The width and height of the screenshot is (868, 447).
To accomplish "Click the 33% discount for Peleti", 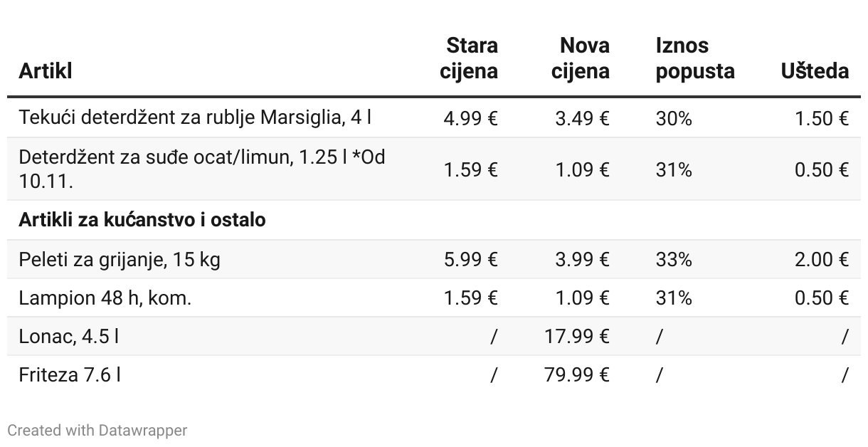I will tap(673, 259).
